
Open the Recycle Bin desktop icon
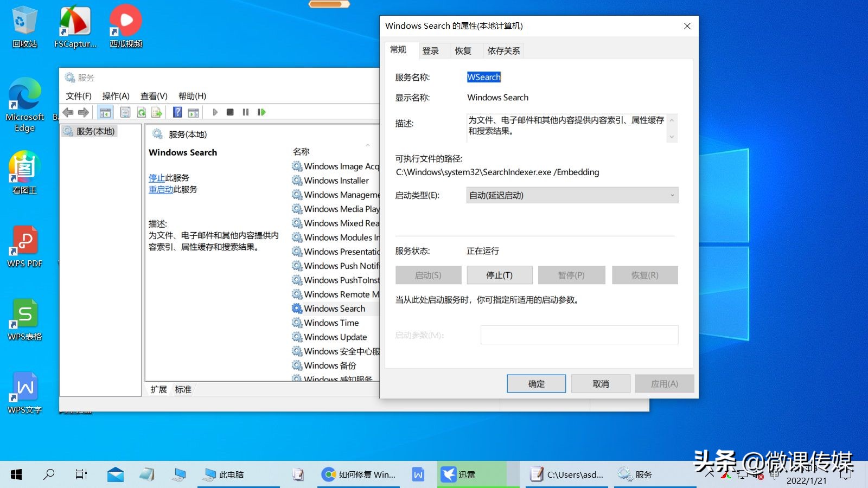(25, 27)
